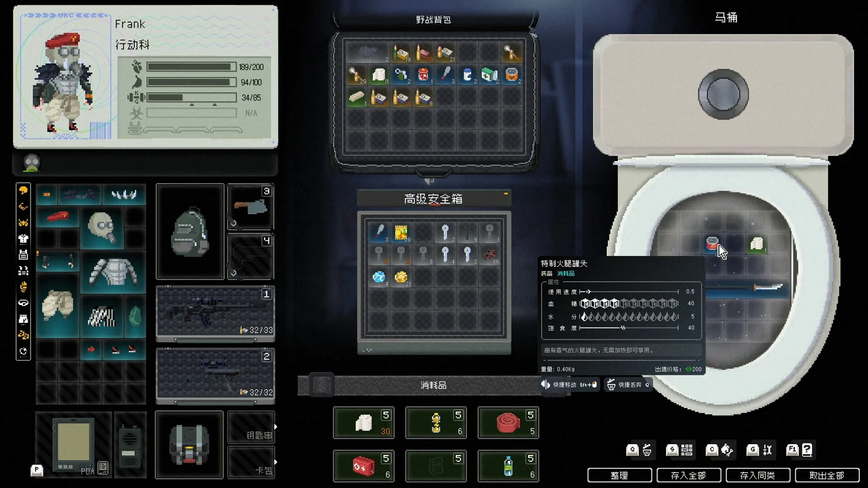Select the yellow snack bag in safe box
Screen dimensions: 868x488
coord(401,232)
